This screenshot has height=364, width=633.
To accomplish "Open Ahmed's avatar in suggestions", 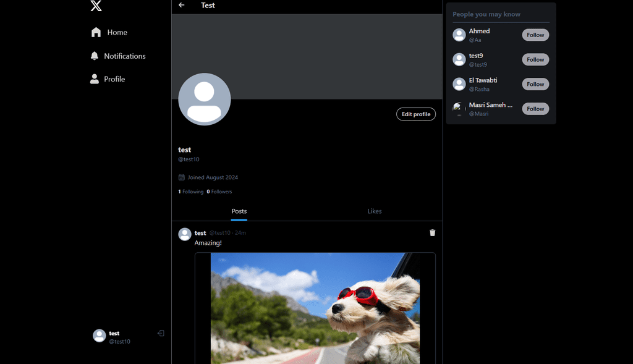I will 459,35.
